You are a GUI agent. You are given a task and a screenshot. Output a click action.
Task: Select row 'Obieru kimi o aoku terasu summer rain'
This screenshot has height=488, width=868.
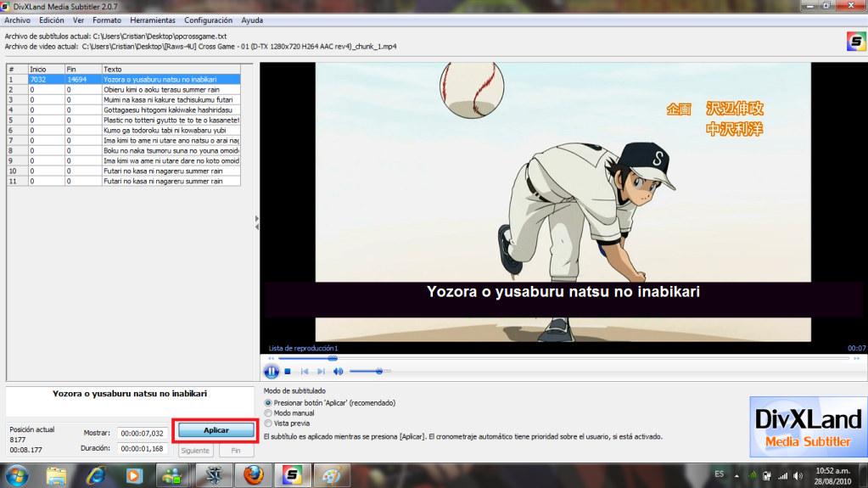[123, 90]
